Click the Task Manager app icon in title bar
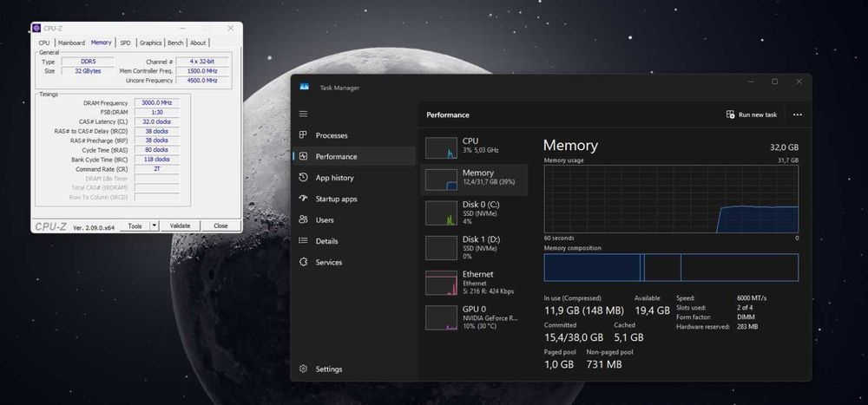868x405 pixels. pyautogui.click(x=304, y=87)
